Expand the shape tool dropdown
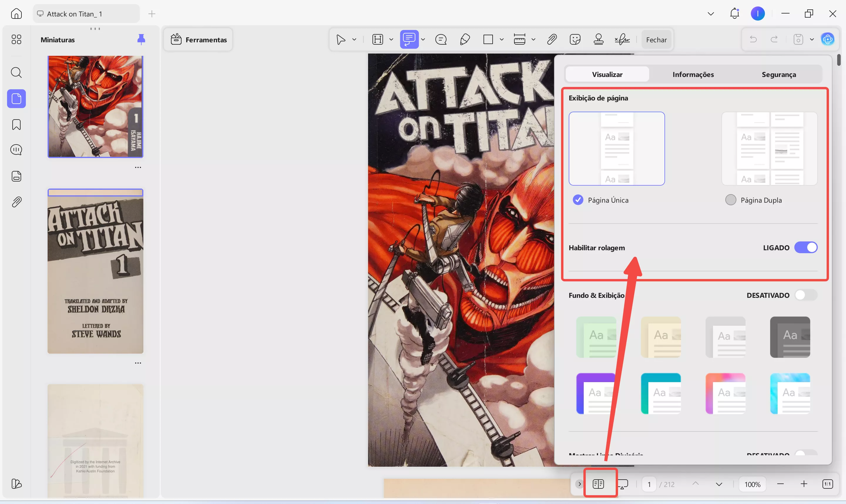Image resolution: width=846 pixels, height=504 pixels. 502,39
